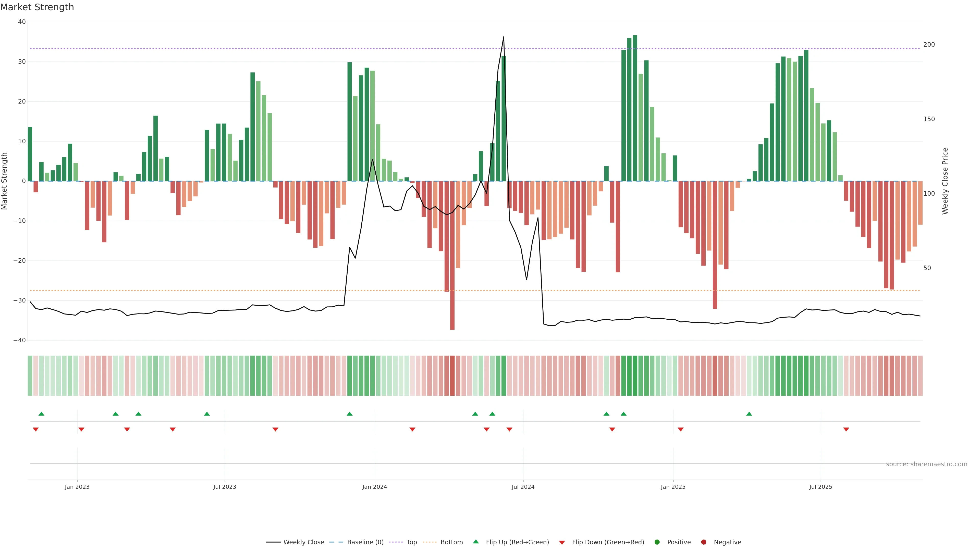The height and width of the screenshot is (551, 980).
Task: Click the rightmost red flip-down marker after Jul 2025
Action: pyautogui.click(x=846, y=429)
